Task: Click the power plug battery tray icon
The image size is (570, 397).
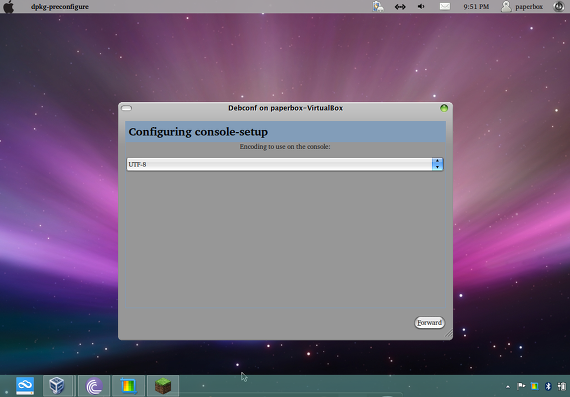Action: tap(562, 386)
